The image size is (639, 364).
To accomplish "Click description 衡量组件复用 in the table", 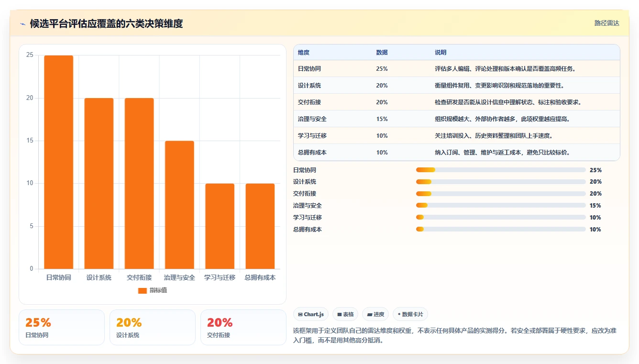I will tap(499, 86).
